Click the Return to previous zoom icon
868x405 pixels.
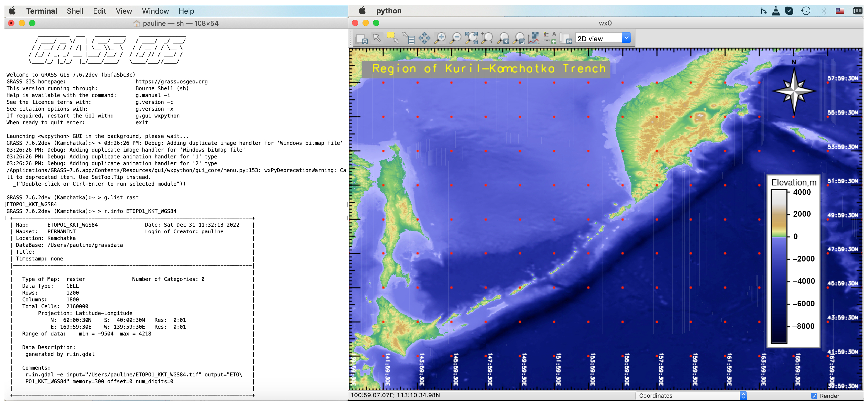coord(503,38)
